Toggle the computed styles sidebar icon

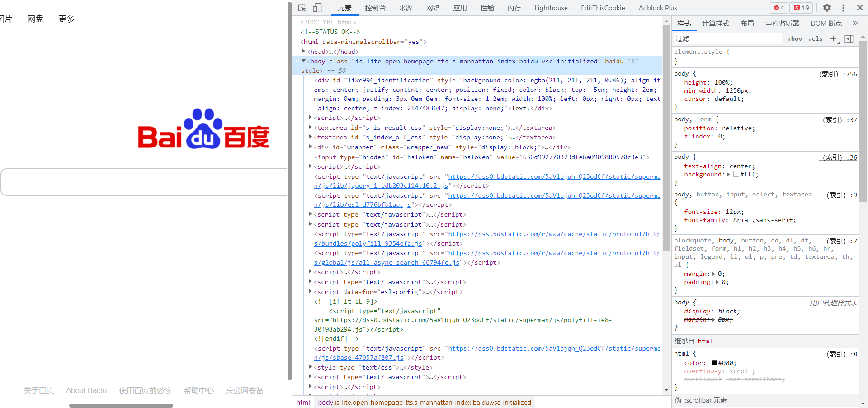click(849, 38)
